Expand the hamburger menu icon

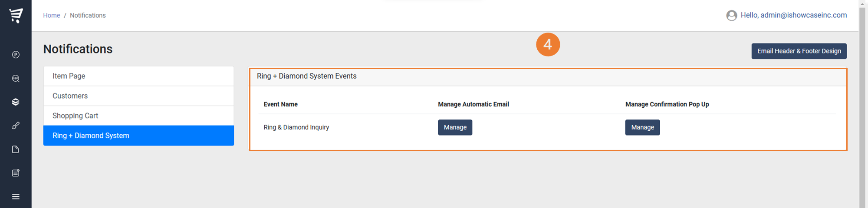(16, 197)
